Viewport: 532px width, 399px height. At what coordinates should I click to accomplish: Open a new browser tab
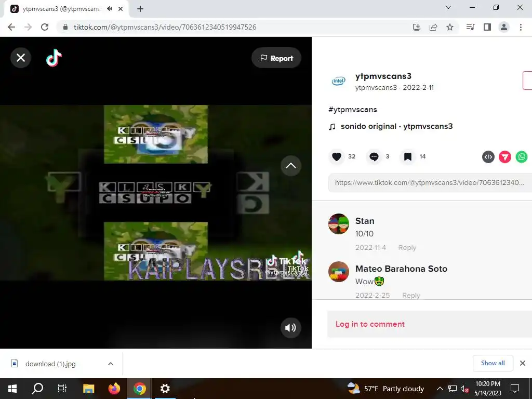140,9
